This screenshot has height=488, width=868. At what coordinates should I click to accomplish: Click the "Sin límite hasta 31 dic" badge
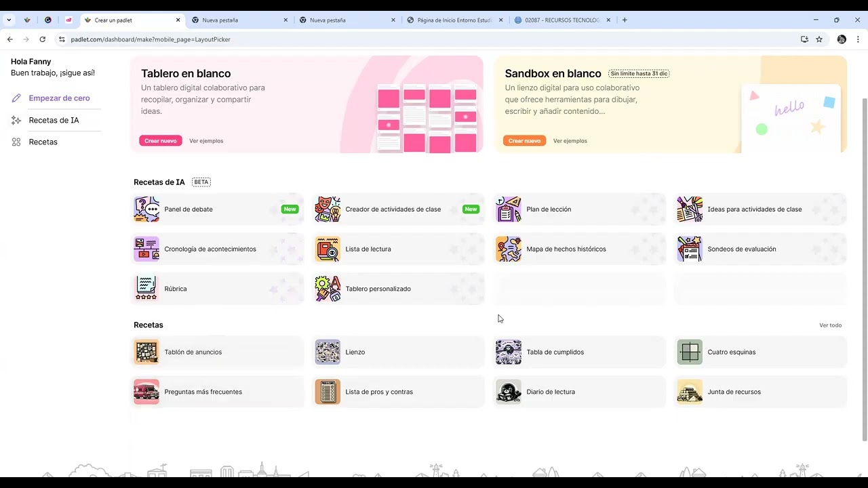click(x=639, y=73)
